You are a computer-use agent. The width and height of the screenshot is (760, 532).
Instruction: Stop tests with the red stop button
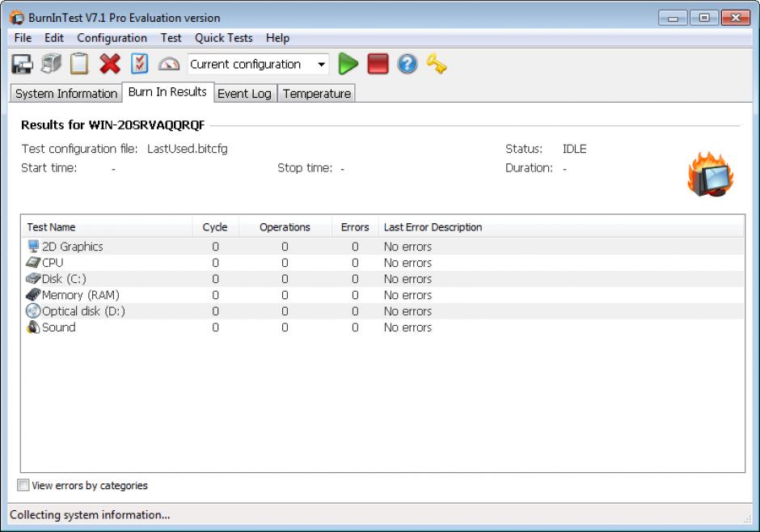point(378,64)
